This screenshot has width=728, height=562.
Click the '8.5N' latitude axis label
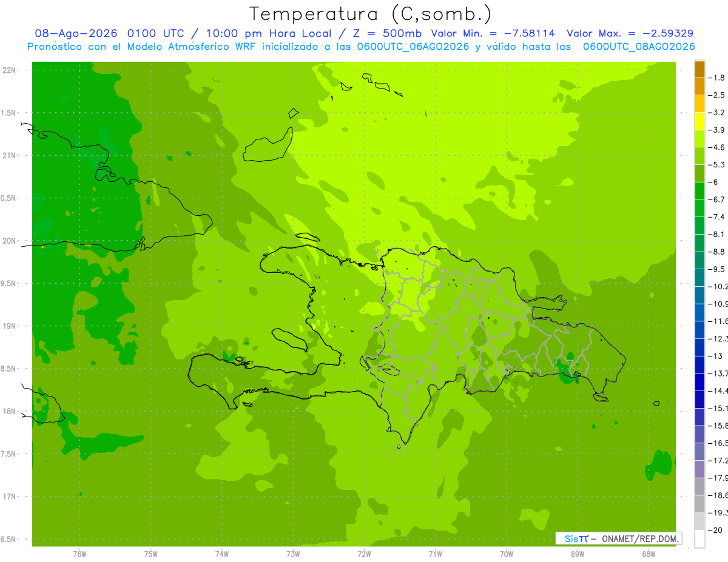click(9, 369)
